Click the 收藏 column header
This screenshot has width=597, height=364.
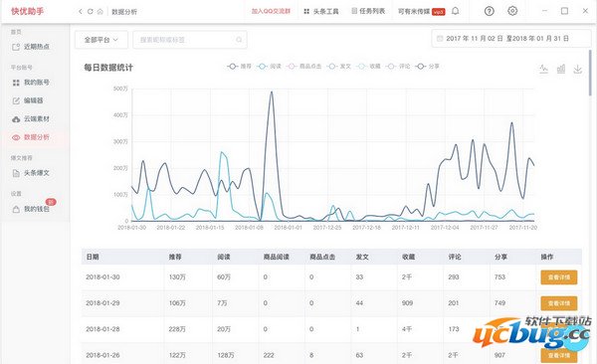pos(408,257)
